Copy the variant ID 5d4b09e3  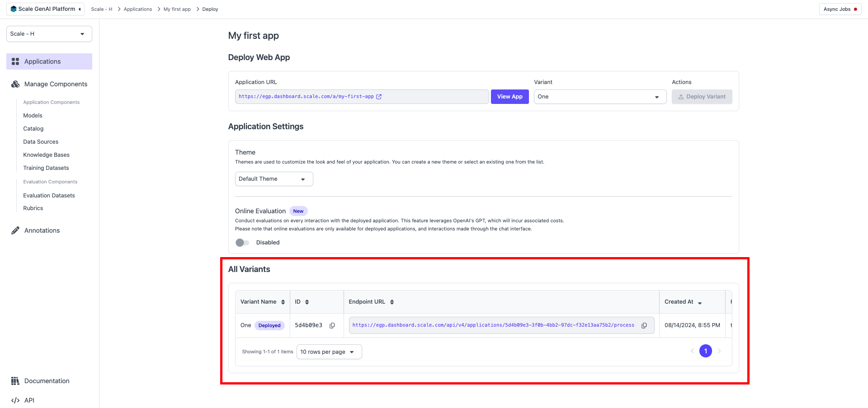[x=332, y=325]
